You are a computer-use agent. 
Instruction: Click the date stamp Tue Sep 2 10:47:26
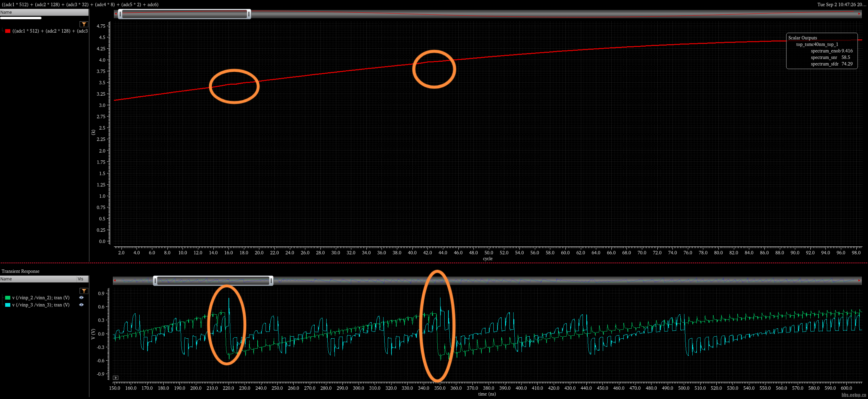842,4
